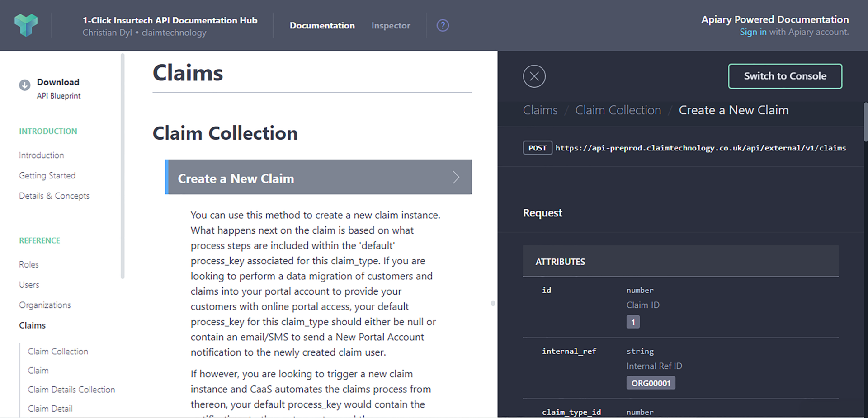Open the Claim sidebar subitem
Image resolution: width=868 pixels, height=418 pixels.
[38, 371]
